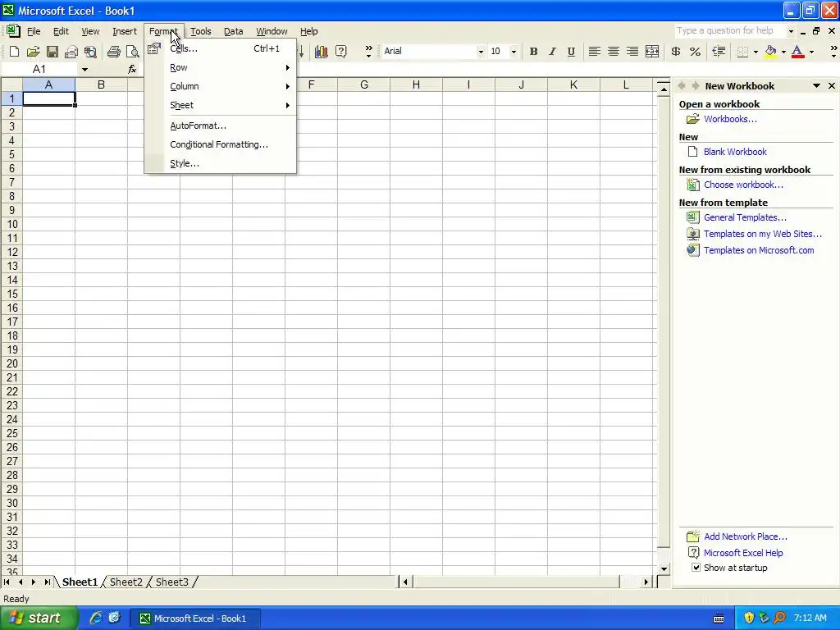
Task: Open help question box history dropdown
Action: (x=791, y=31)
